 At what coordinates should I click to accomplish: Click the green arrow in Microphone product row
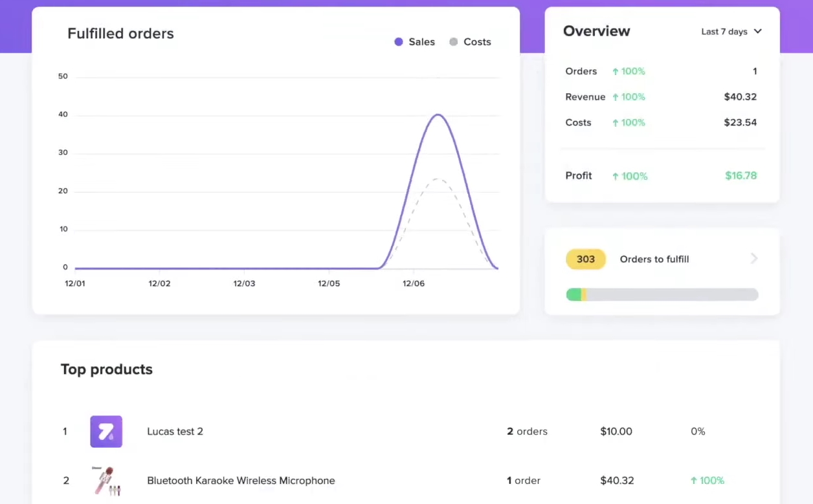coord(694,481)
